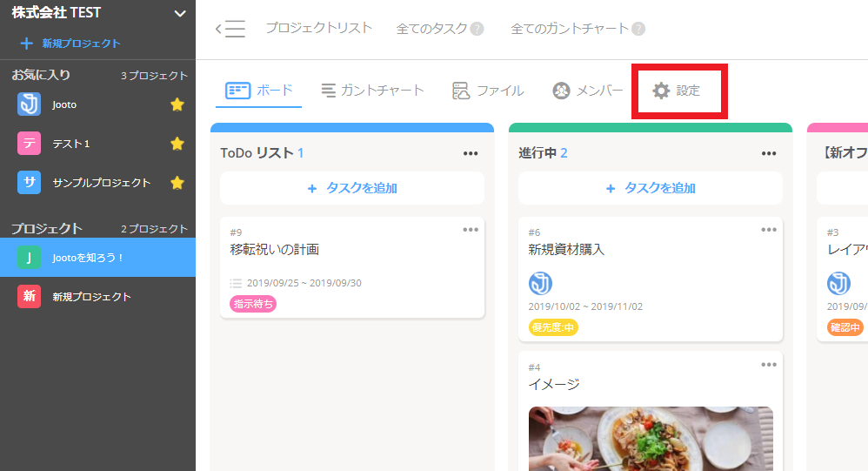This screenshot has height=471, width=868.
Task: Open options for task #6 新規資材購入
Action: [x=769, y=229]
